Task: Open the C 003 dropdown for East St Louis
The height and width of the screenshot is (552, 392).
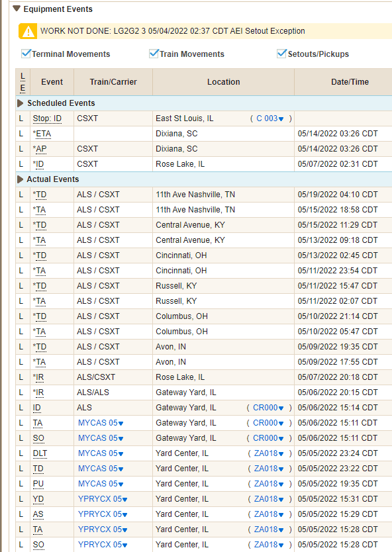Action: (269, 118)
